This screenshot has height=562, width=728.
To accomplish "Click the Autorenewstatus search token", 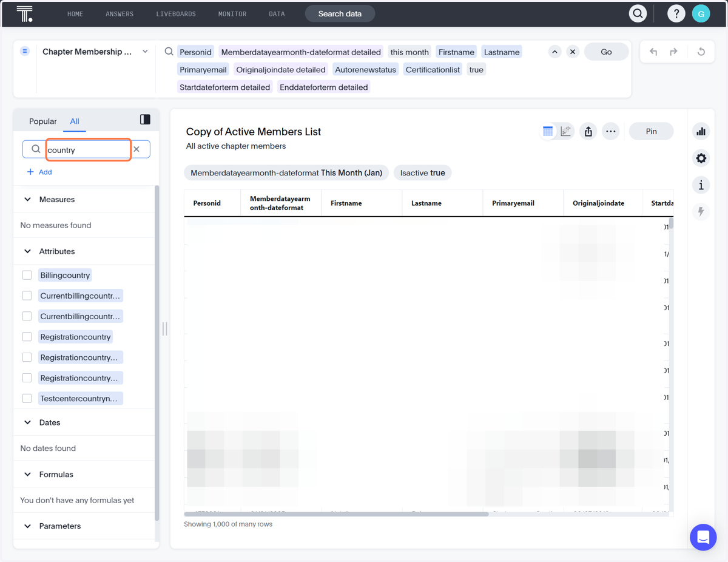I will (x=365, y=70).
